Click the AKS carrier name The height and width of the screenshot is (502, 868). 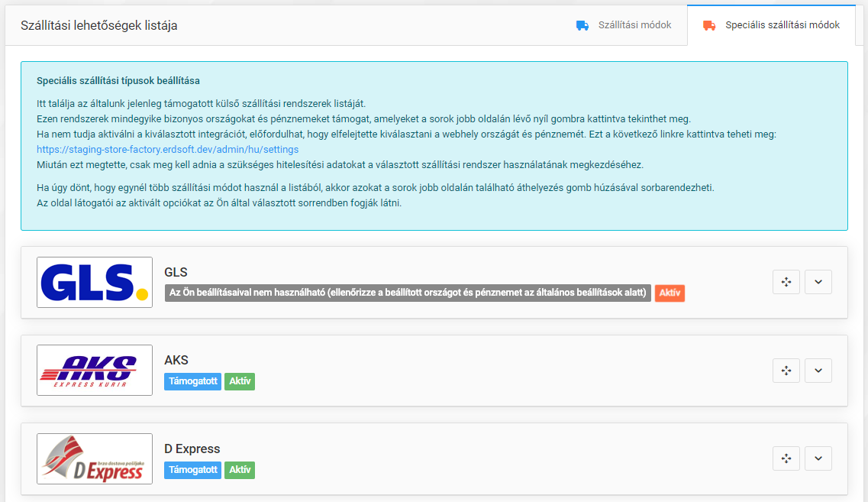[176, 360]
